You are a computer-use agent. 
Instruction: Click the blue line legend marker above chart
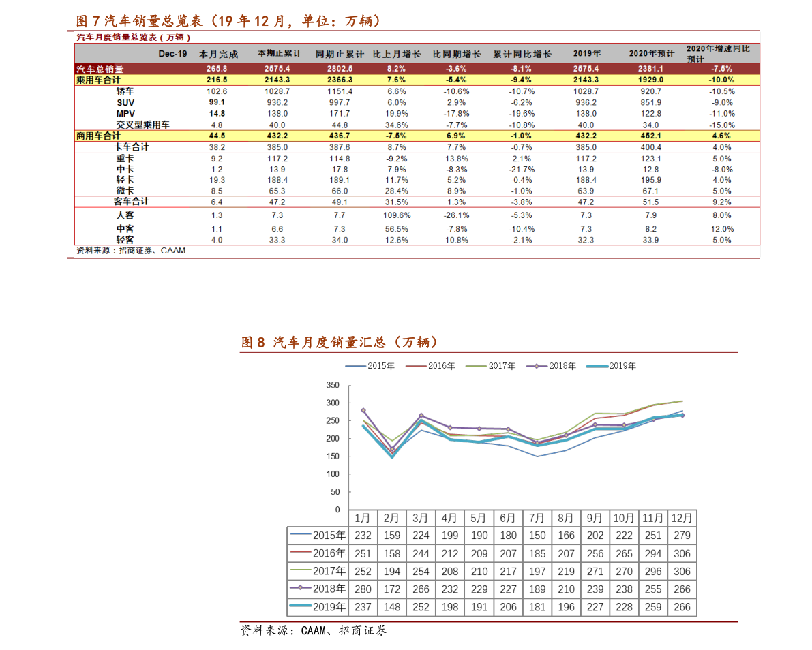[x=356, y=367]
